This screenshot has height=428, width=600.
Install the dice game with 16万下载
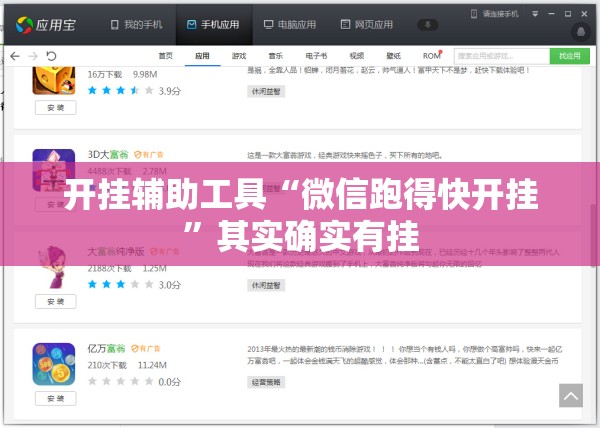(x=55, y=108)
